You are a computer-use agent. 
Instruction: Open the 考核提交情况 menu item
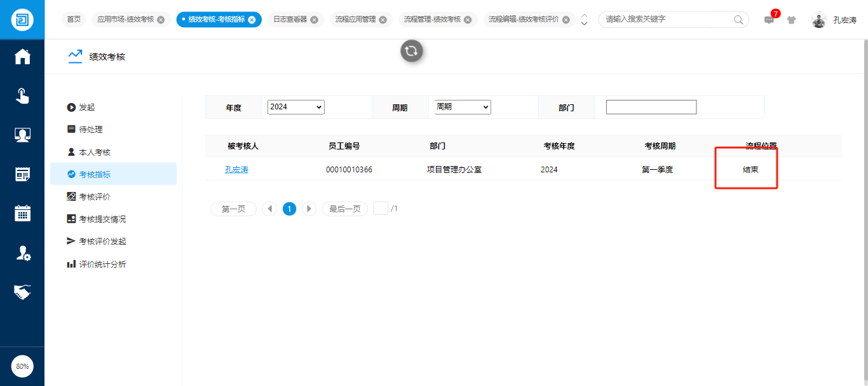pyautogui.click(x=113, y=219)
